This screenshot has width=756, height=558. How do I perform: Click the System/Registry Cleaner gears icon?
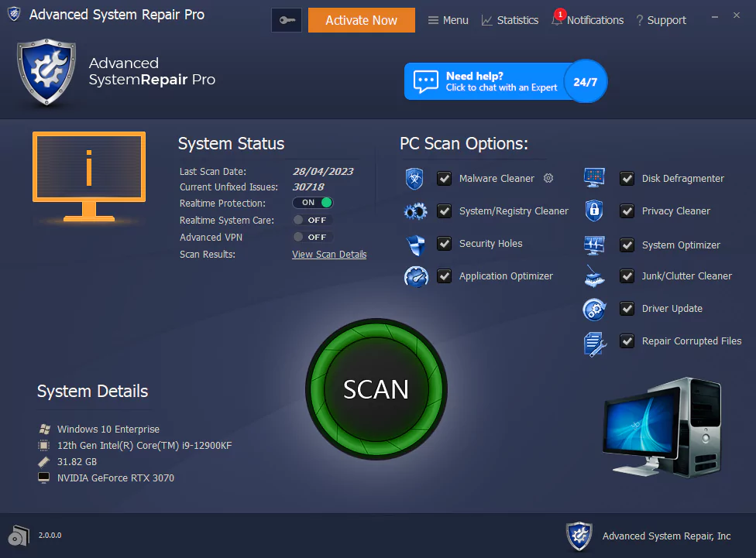tap(416, 211)
